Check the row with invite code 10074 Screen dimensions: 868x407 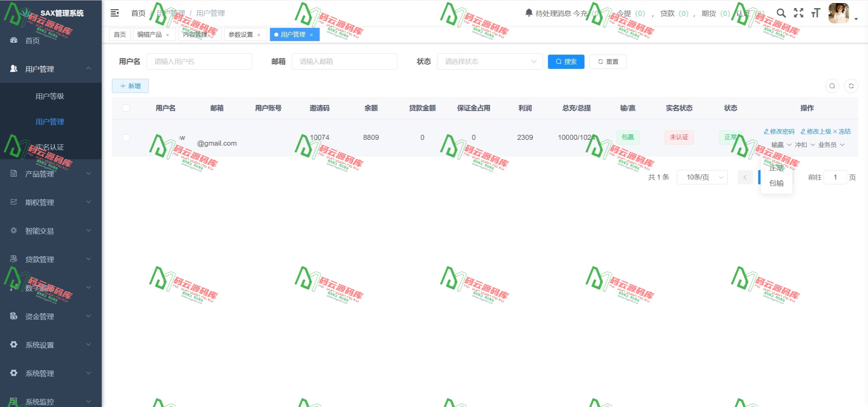click(126, 137)
